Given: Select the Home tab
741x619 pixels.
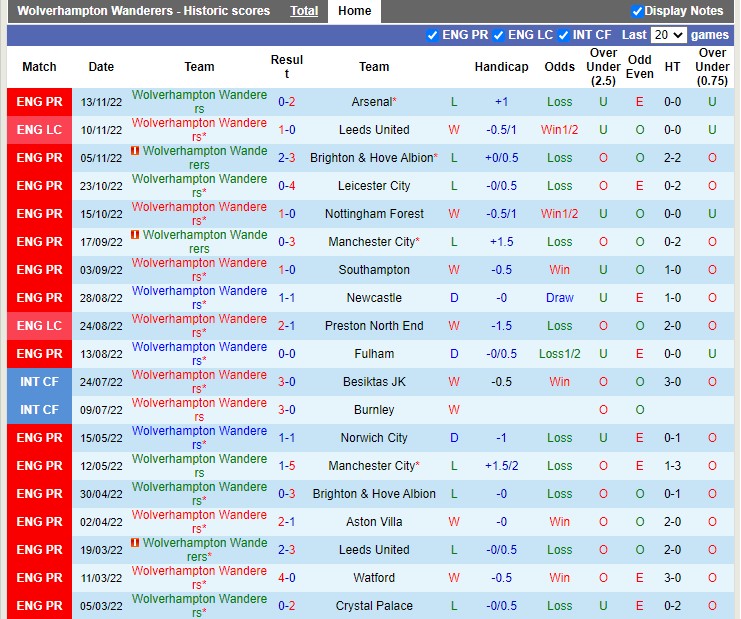Looking at the screenshot, I should click(354, 10).
